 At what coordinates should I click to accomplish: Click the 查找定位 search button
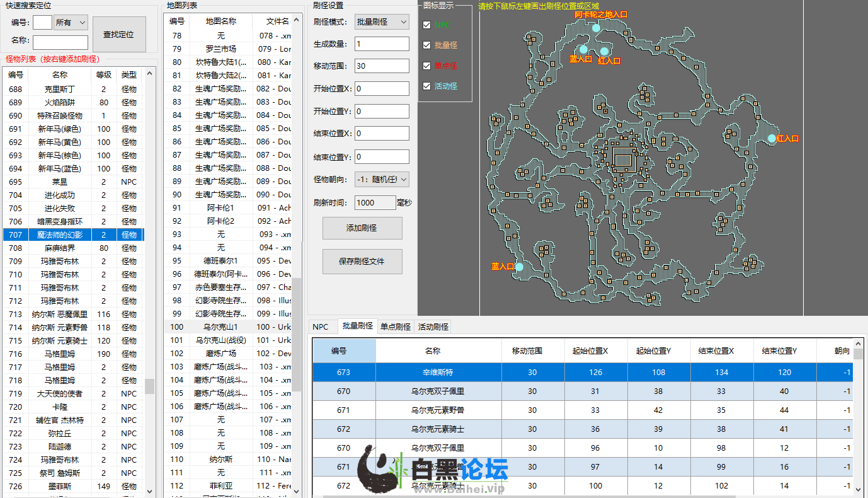tap(118, 35)
